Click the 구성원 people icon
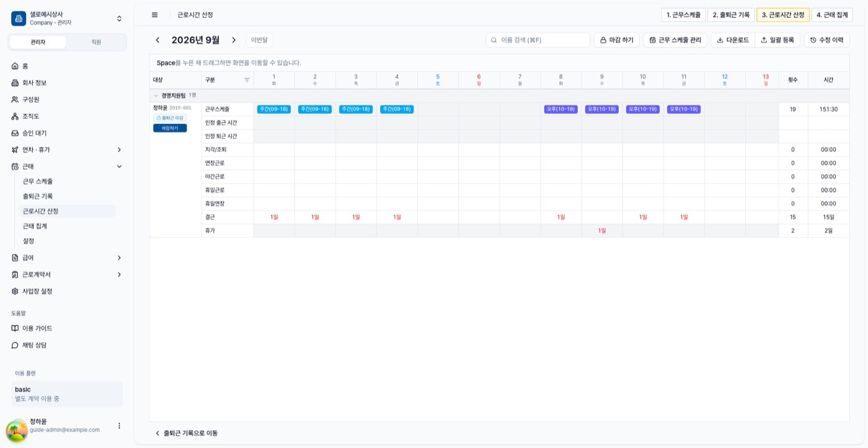The width and height of the screenshot is (868, 448). pyautogui.click(x=15, y=99)
